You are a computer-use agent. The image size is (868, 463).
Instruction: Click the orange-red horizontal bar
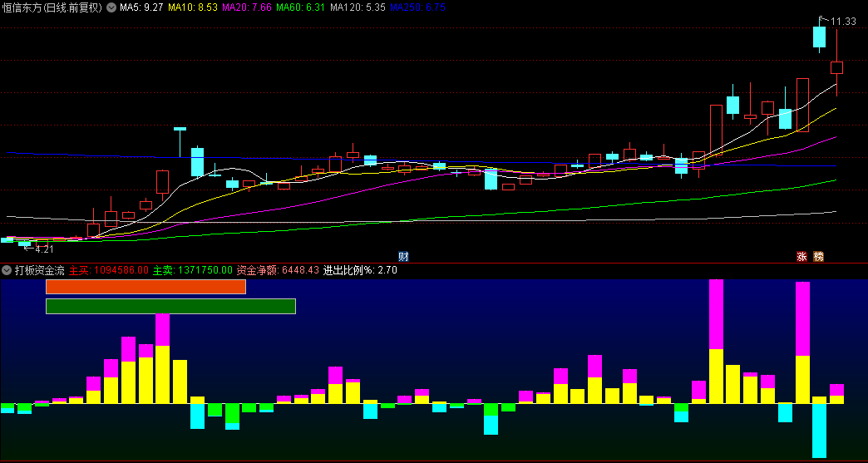(146, 287)
